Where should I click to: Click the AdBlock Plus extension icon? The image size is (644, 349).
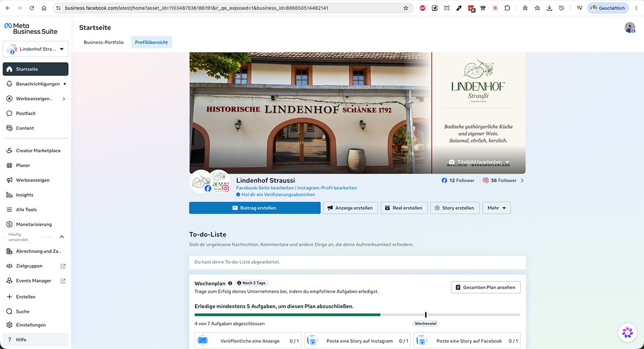click(423, 8)
